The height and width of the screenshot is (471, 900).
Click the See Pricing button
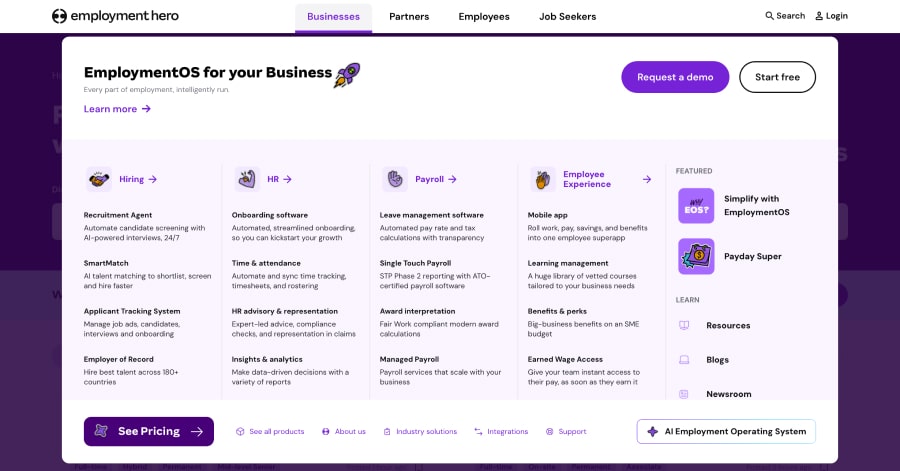(x=149, y=431)
